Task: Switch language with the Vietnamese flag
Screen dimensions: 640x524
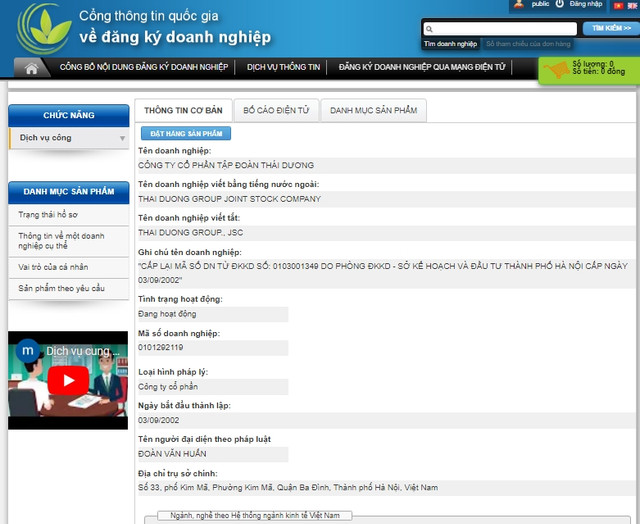Action: (617, 5)
